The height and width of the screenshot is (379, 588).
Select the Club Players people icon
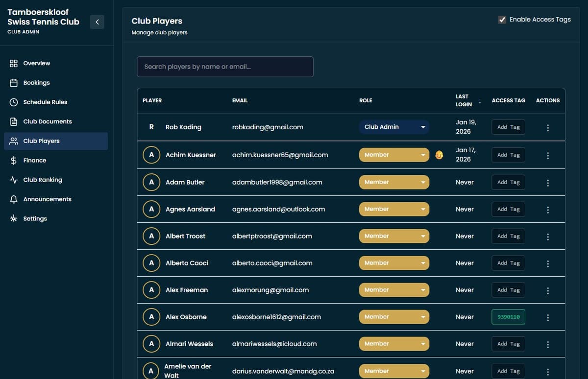click(x=13, y=141)
